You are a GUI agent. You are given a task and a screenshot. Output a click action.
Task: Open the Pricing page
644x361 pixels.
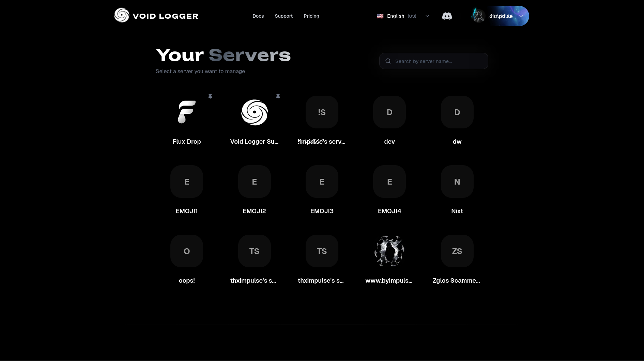pyautogui.click(x=311, y=16)
